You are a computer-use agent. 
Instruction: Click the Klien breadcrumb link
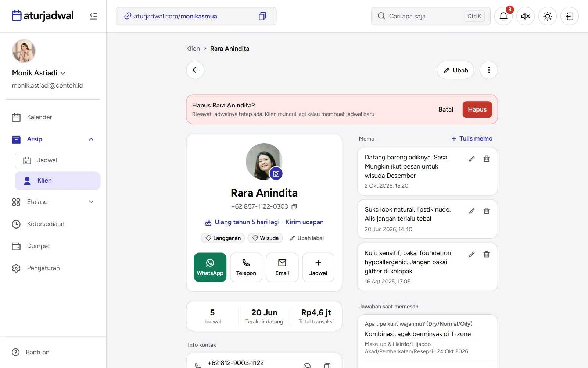(x=193, y=49)
